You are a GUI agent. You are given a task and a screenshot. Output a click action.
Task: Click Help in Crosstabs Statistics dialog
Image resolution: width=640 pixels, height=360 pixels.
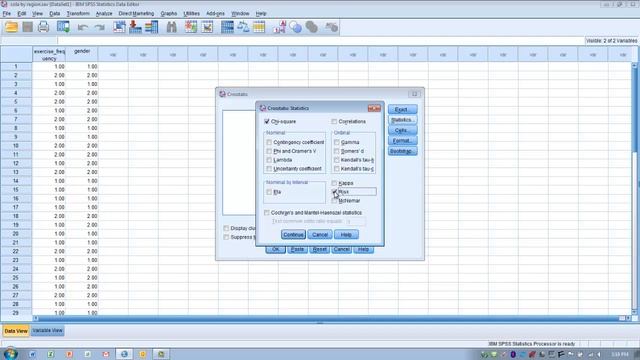[346, 235]
